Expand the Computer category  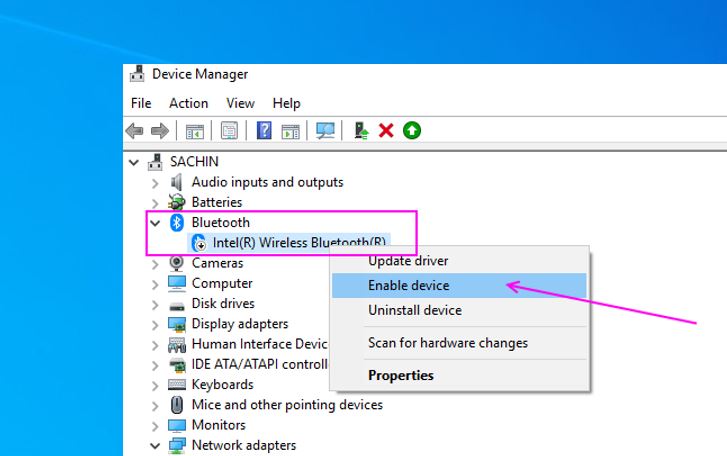pyautogui.click(x=155, y=284)
